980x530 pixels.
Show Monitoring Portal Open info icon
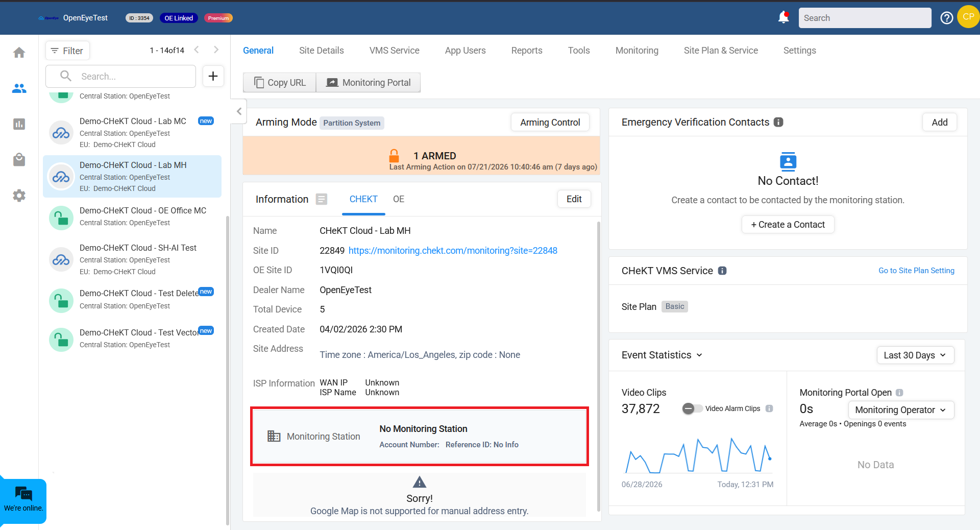coord(899,393)
